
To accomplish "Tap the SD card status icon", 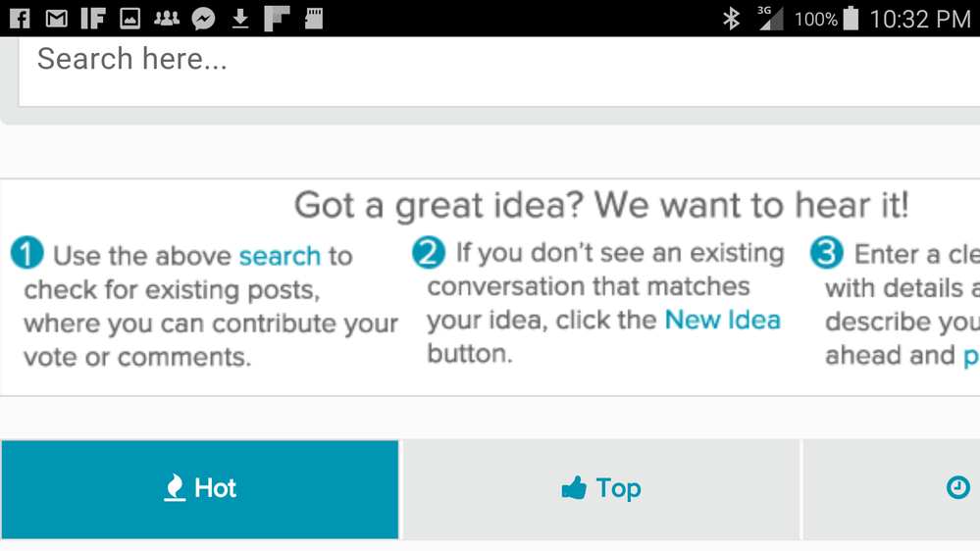I will tap(314, 18).
